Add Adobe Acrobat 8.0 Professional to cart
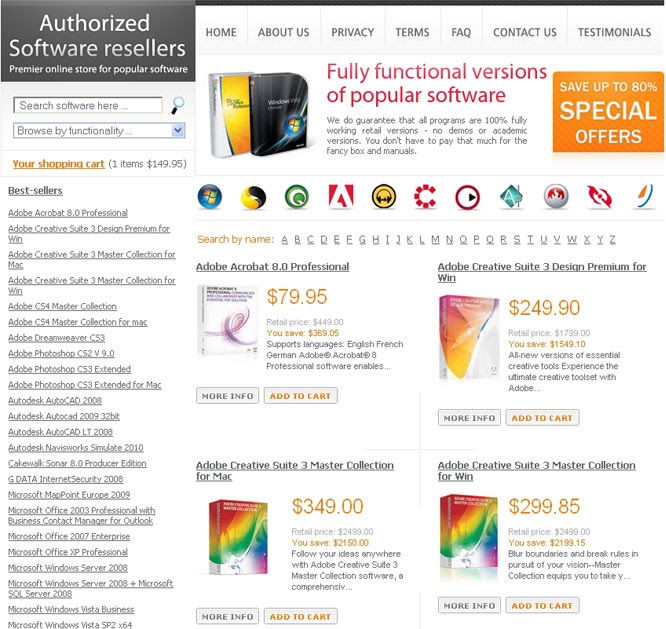 tap(300, 396)
